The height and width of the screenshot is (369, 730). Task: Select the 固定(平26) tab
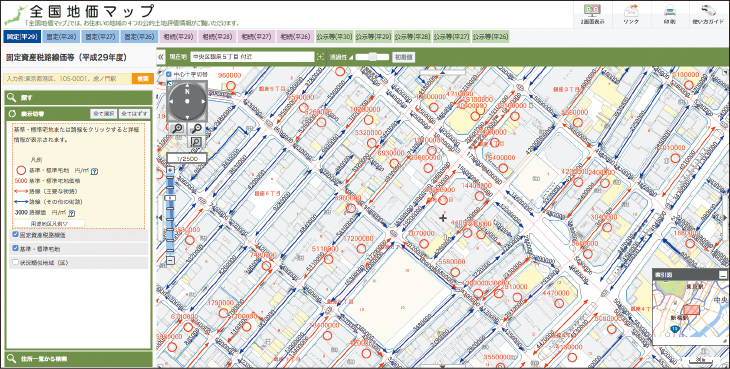[140, 37]
